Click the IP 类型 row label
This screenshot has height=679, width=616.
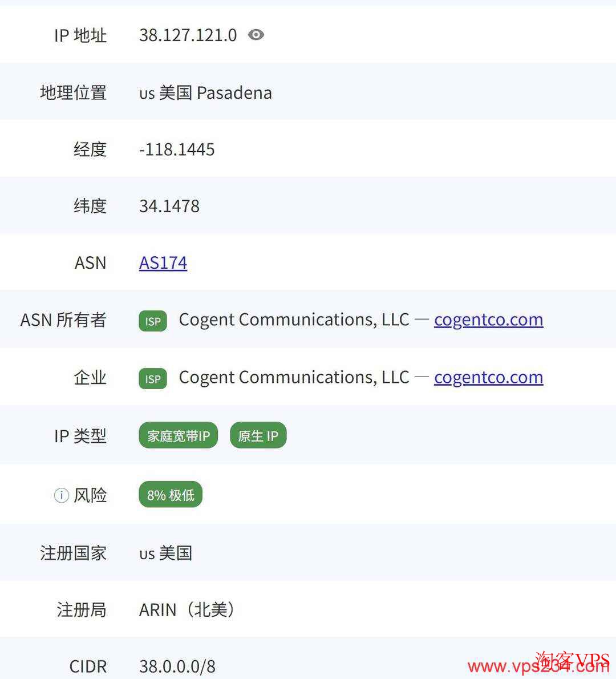(x=80, y=435)
